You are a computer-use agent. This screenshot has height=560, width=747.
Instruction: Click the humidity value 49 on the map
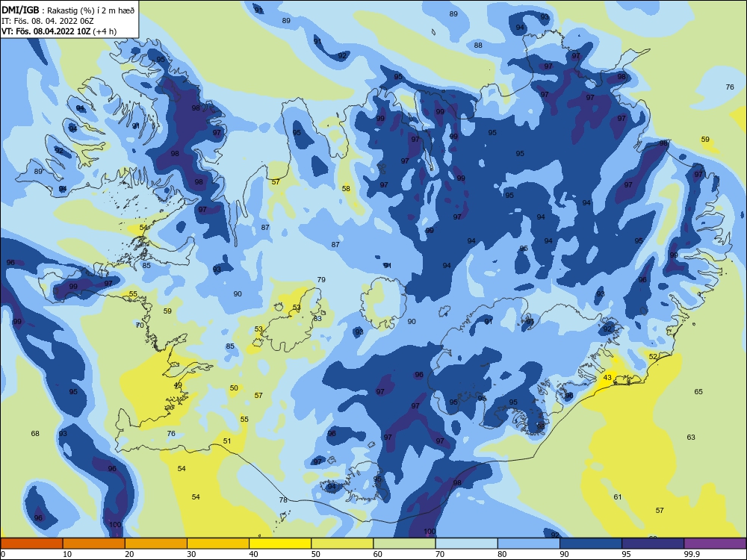(178, 385)
